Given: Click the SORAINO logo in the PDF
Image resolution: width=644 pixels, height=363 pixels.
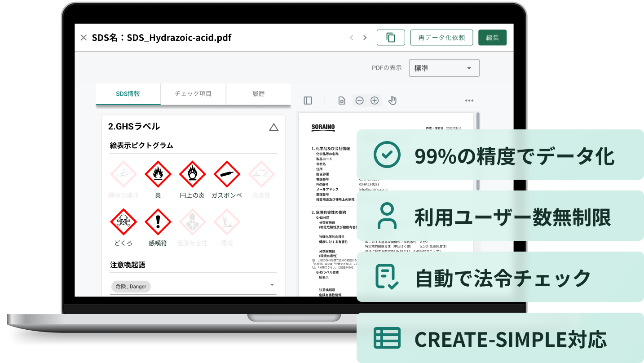Looking at the screenshot, I should pyautogui.click(x=323, y=128).
